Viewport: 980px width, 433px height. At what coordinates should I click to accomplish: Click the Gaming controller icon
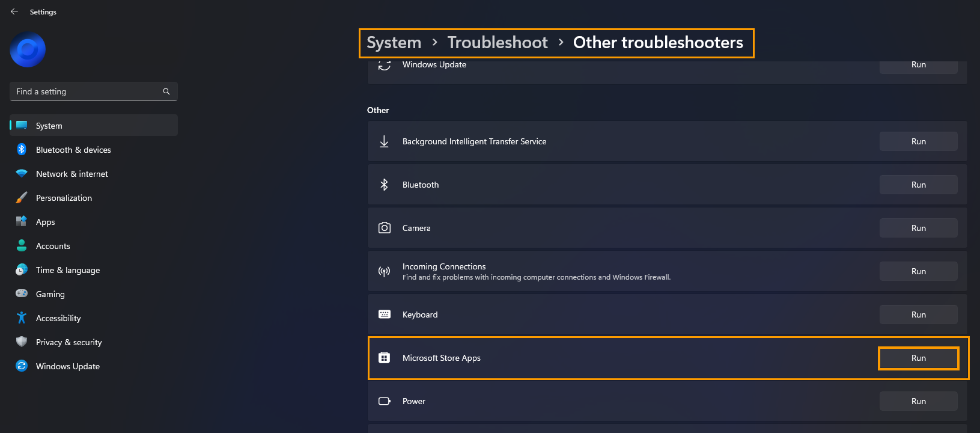22,293
